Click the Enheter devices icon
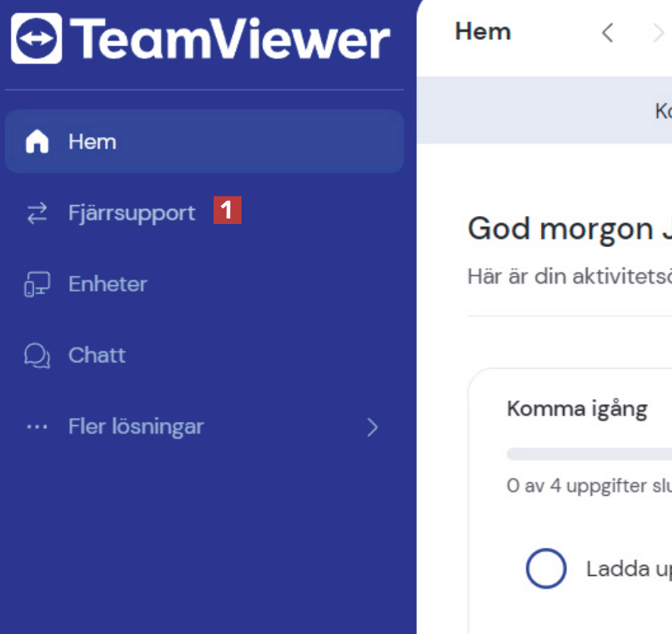Image resolution: width=672 pixels, height=634 pixels. (x=37, y=284)
